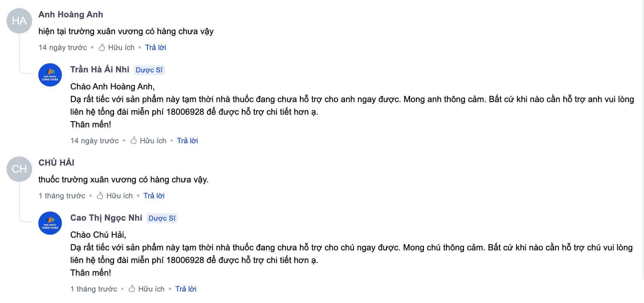The width and height of the screenshot is (644, 303).
Task: Mark CHÚ HẢI's comment as Hữu ích
Action: 115,196
